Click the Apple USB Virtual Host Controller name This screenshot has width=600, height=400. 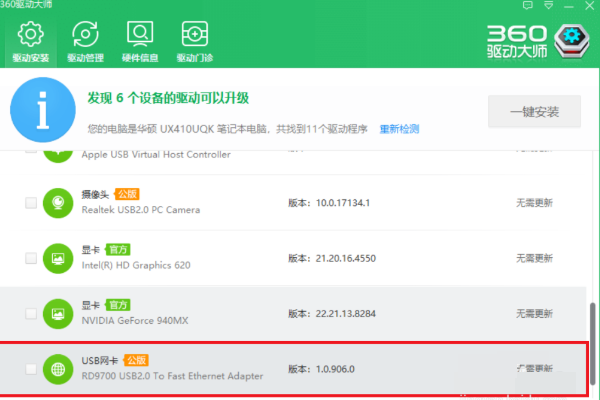[x=156, y=155]
